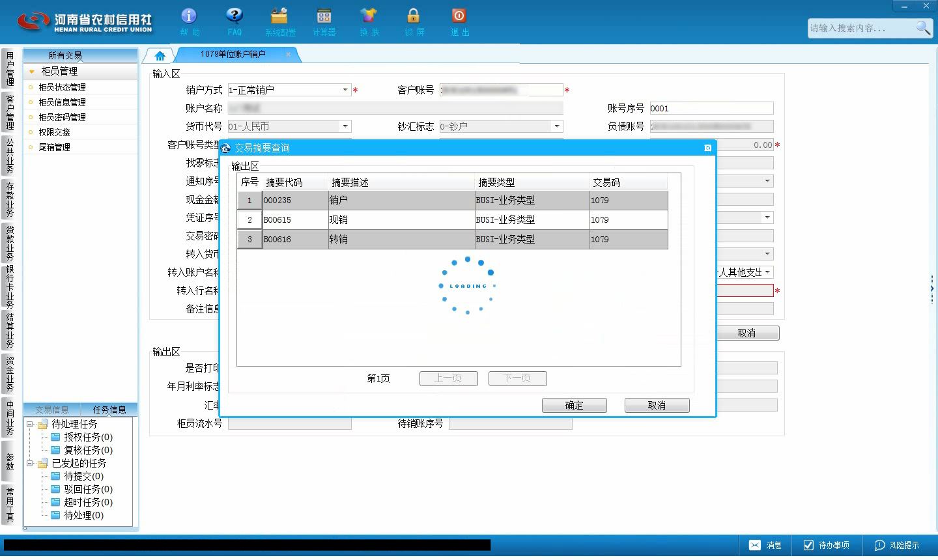938x560 pixels.
Task: Collapse the 待处理任务 tree node
Action: (29, 424)
